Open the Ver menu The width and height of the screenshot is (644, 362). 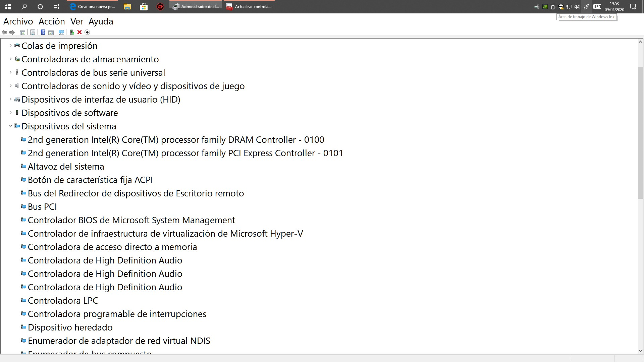pyautogui.click(x=76, y=21)
